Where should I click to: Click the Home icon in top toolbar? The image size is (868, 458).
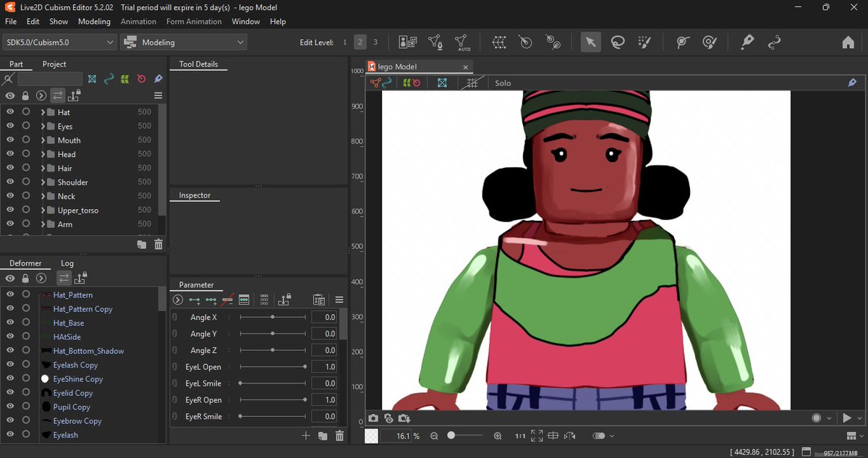coord(848,42)
